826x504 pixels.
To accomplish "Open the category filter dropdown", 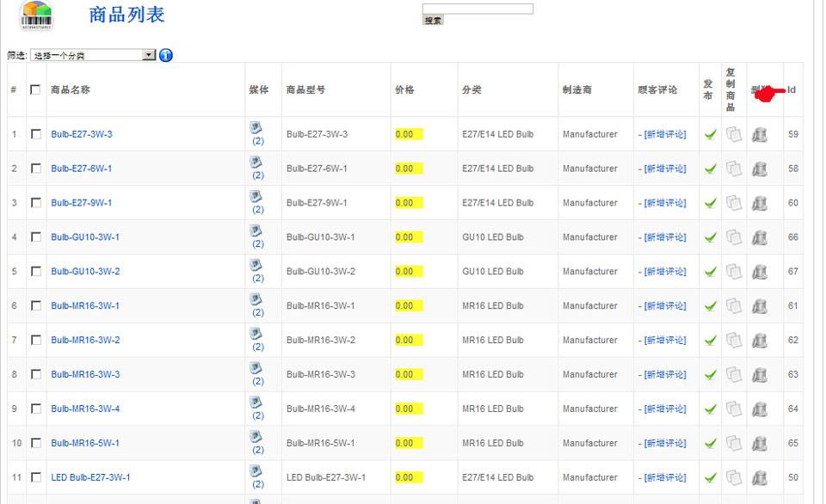I will pos(93,55).
